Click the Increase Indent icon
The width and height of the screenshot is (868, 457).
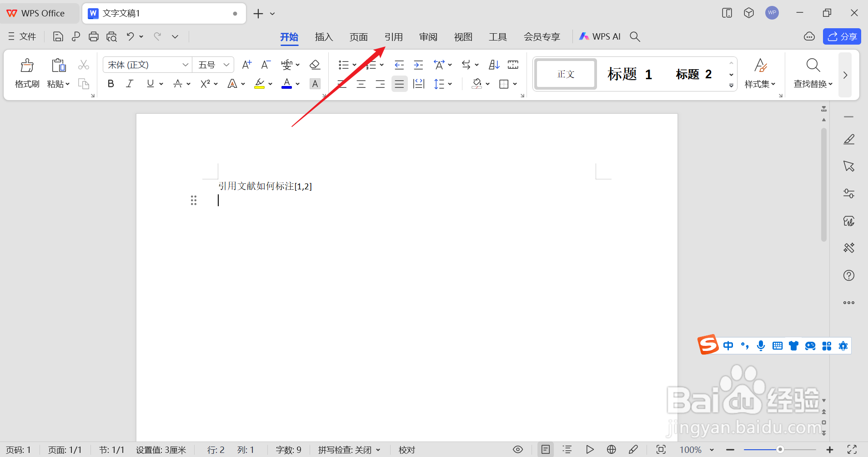(418, 65)
